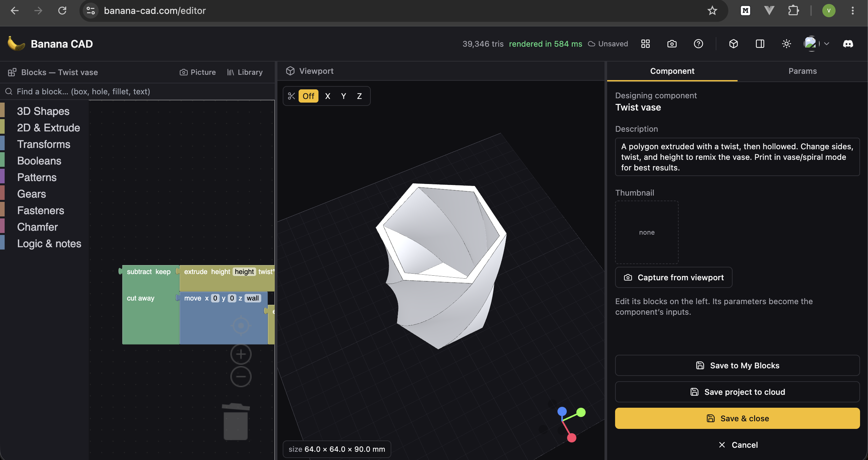This screenshot has height=460, width=868.
Task: Click Capture from viewport button
Action: [x=673, y=277]
